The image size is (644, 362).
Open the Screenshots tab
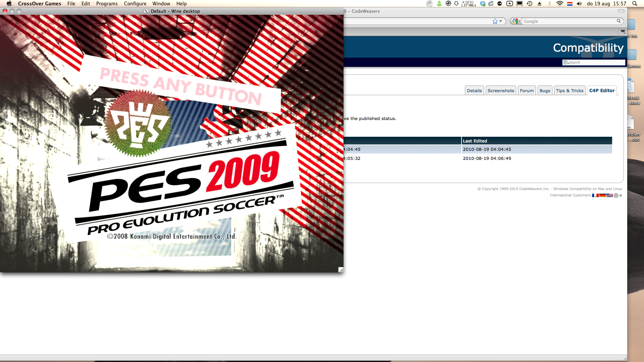pos(501,90)
